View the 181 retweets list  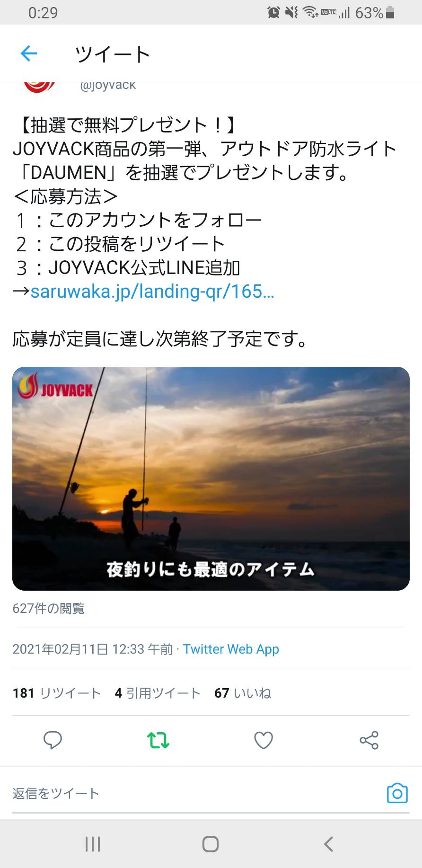coord(57,693)
